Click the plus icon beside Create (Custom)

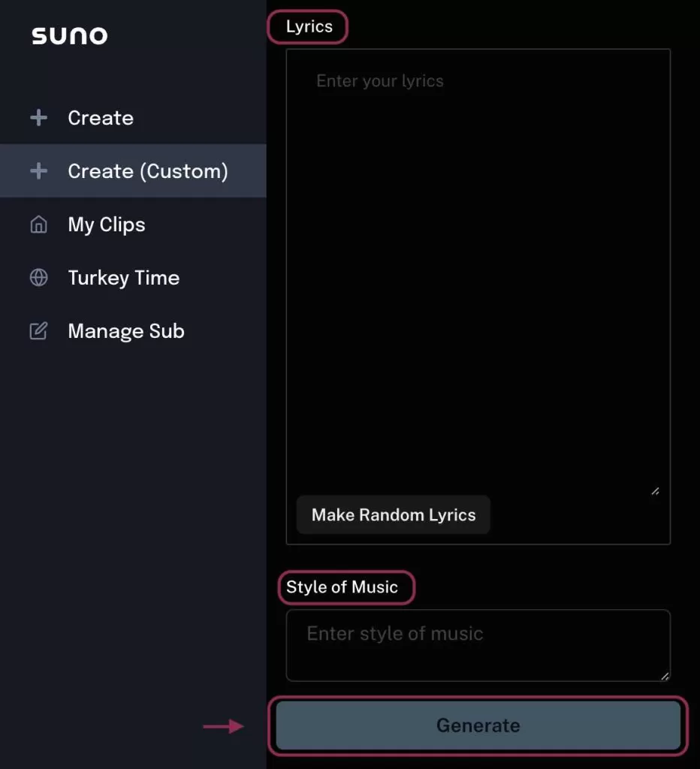point(39,171)
